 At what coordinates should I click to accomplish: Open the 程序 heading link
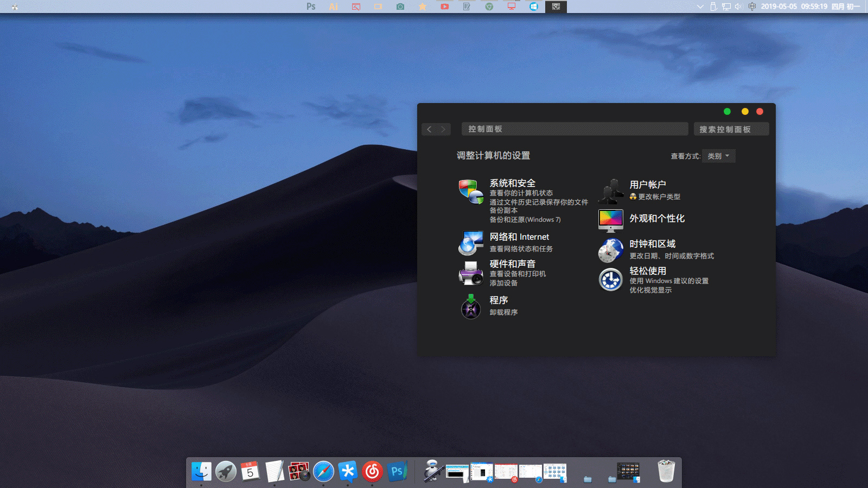click(499, 300)
